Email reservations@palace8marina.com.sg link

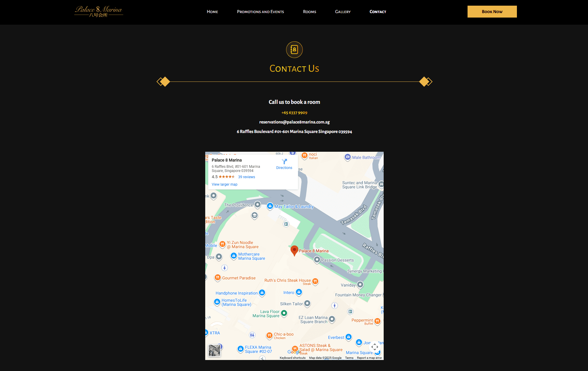(294, 122)
